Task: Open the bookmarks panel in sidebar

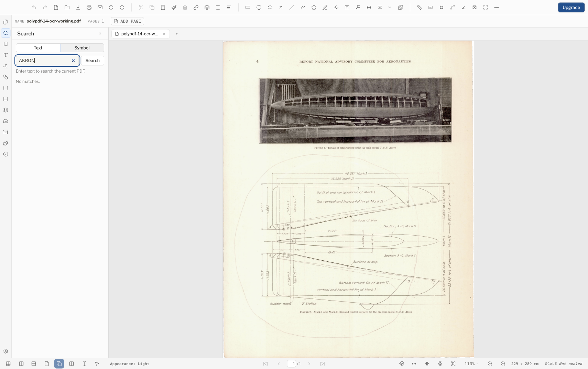Action: tap(6, 44)
